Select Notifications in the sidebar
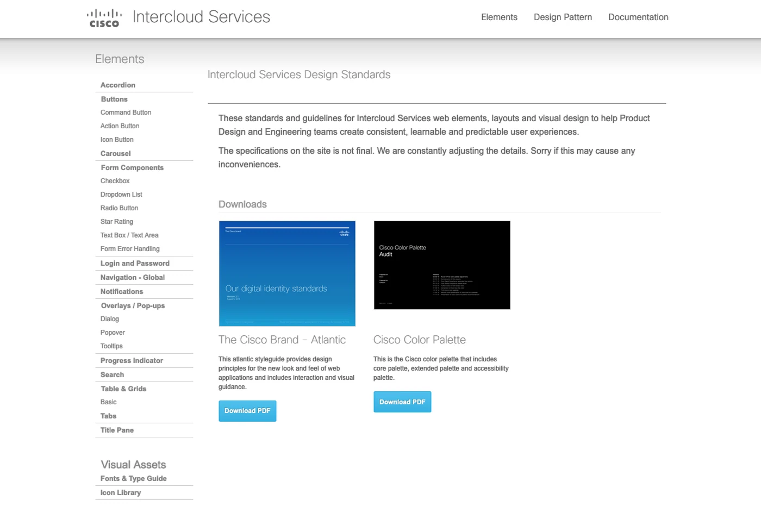Viewport: 761px width, 532px height. click(122, 292)
